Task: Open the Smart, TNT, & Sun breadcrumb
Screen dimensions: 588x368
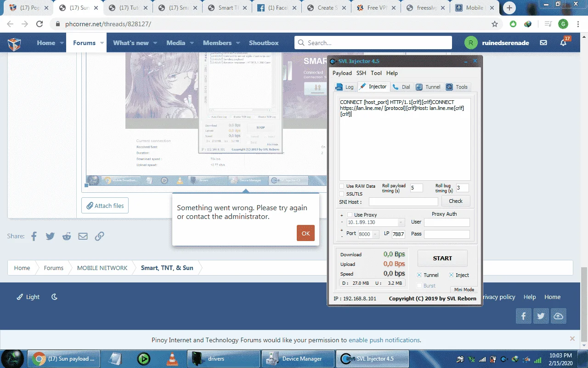Action: 167,268
